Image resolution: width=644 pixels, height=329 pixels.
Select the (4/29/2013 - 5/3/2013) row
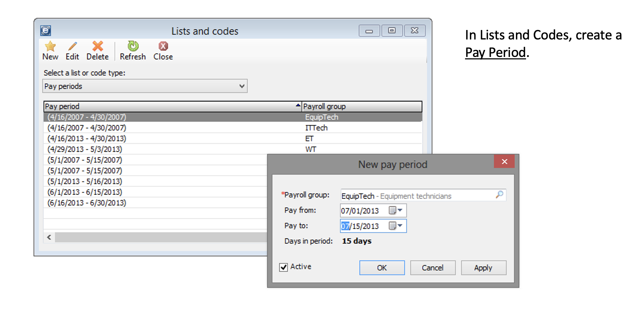233,149
